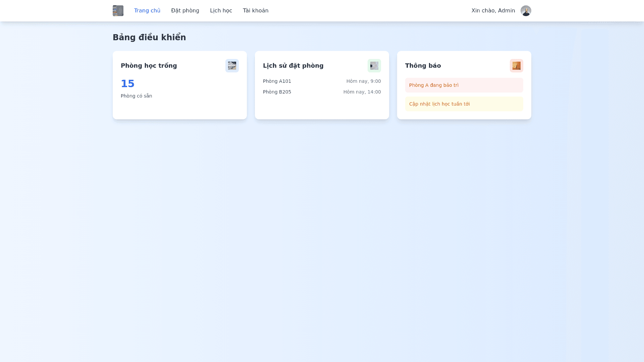Viewport: 644px width, 362px height.
Task: Click the Xin chào, Admin greeting text
Action: click(493, 11)
